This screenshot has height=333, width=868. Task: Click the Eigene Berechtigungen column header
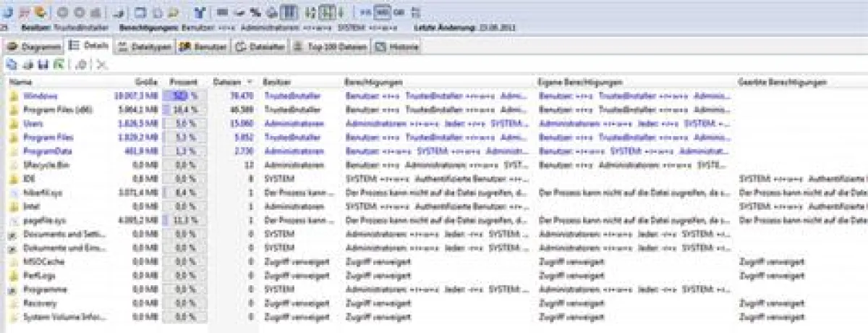[580, 83]
